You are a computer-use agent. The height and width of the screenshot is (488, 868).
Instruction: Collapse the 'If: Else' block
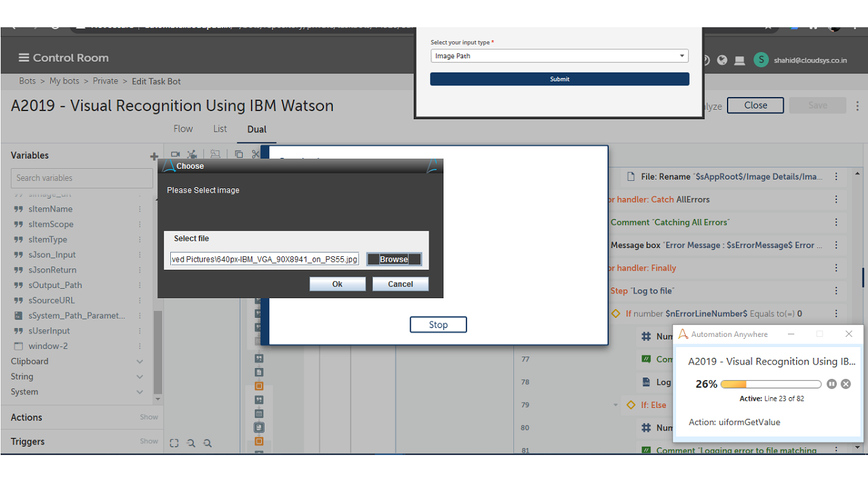click(616, 405)
